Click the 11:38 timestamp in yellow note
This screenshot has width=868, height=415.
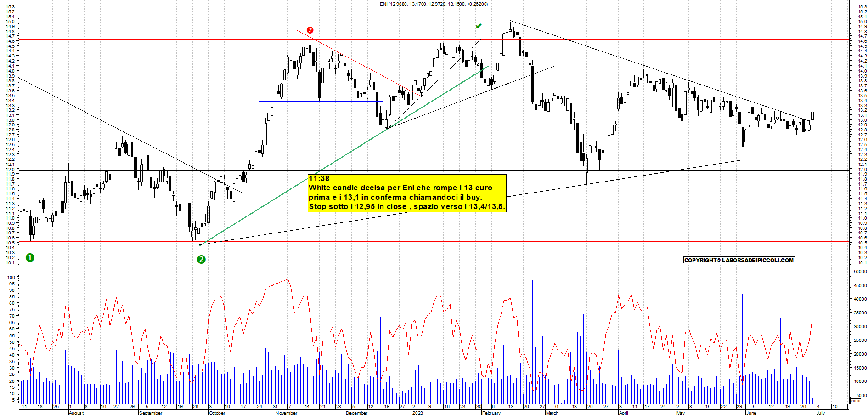click(x=319, y=178)
